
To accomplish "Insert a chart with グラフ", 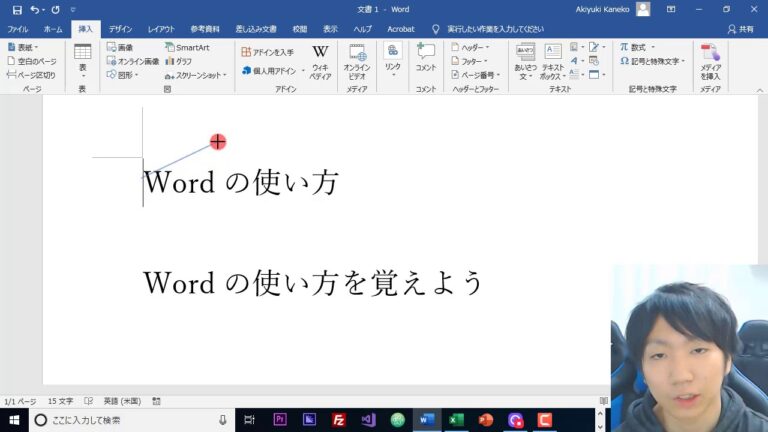I will pos(178,61).
